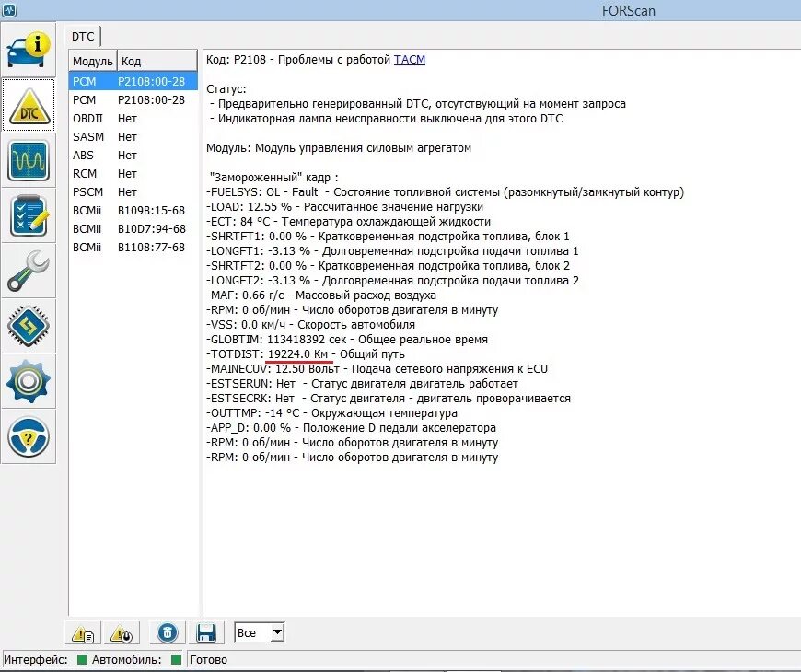Click the 'OUTTMP: -14 °C' line
The image size is (801, 672).
pyautogui.click(x=332, y=412)
